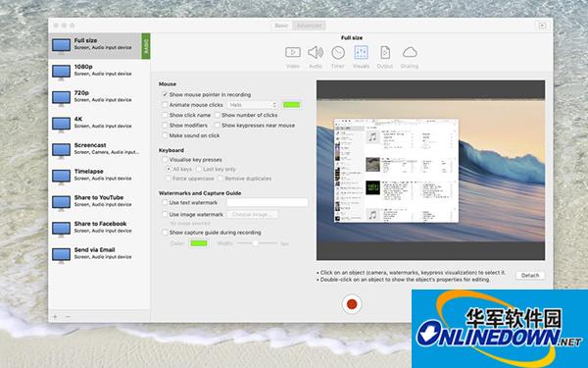The image size is (588, 368).
Task: Open the Output file icon
Action: click(385, 53)
